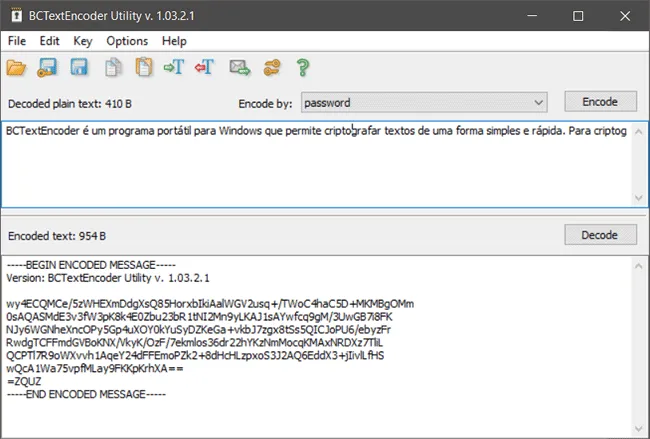Click the red-arrow Decode text icon
This screenshot has height=439, width=650.
pos(204,67)
